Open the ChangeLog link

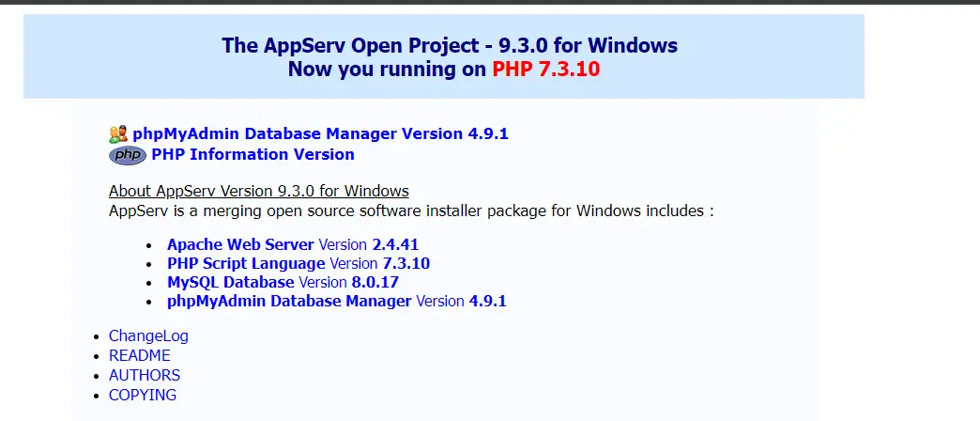pos(148,335)
